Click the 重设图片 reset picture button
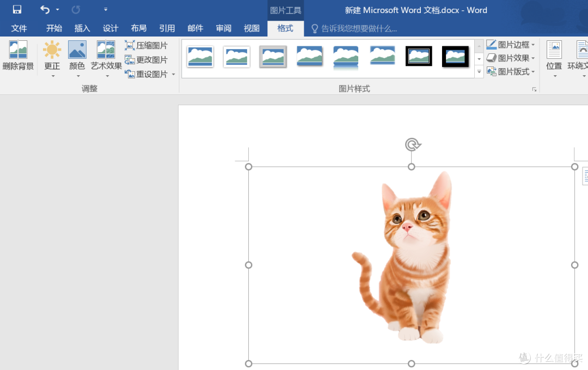The width and height of the screenshot is (588, 370). [x=146, y=74]
